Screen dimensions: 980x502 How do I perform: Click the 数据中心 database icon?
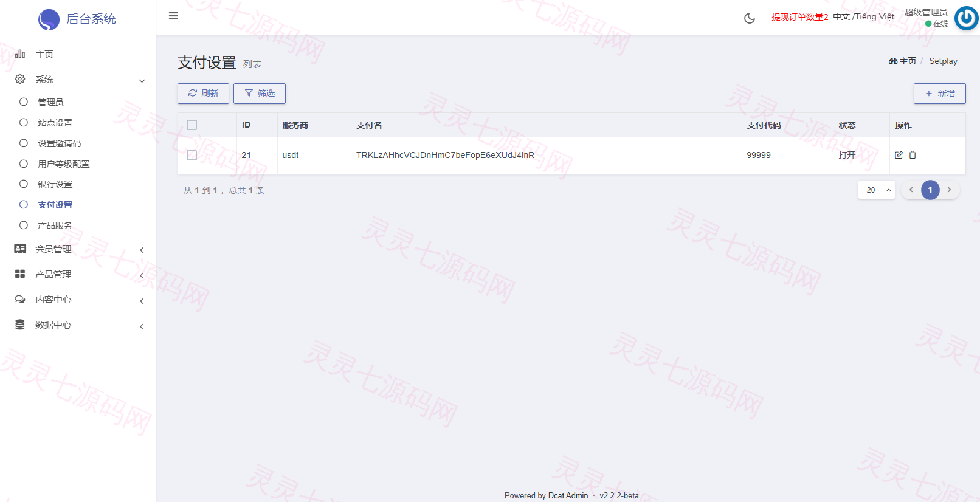[x=20, y=325]
